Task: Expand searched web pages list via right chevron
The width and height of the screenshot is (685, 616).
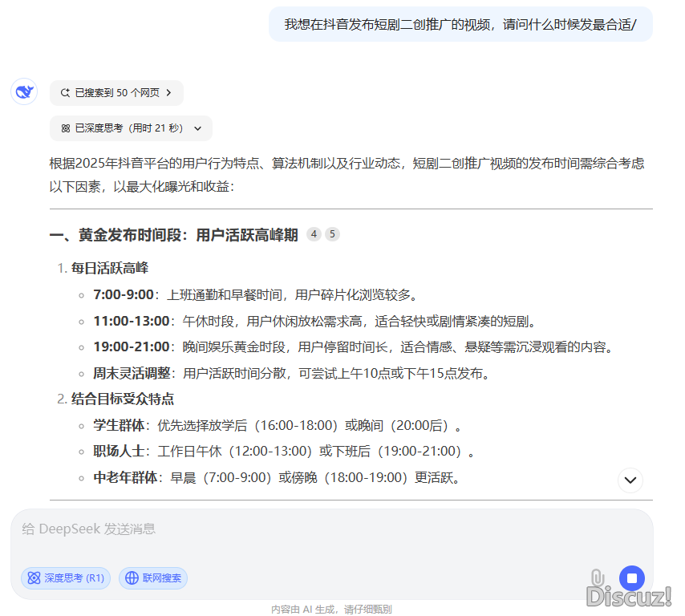Action: pos(169,93)
